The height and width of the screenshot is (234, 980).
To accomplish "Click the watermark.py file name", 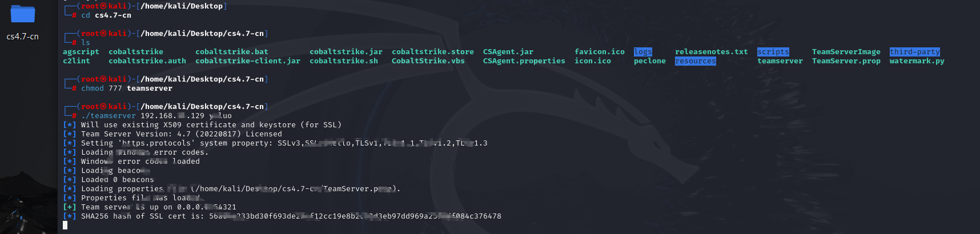I will (x=917, y=61).
